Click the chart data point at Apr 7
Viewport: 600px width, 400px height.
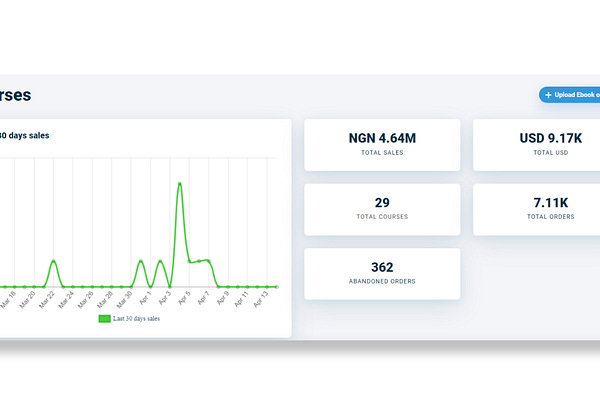(x=209, y=261)
